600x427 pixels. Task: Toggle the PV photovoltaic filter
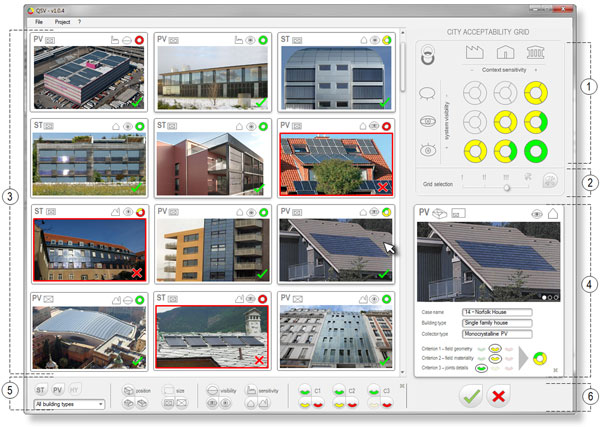[x=58, y=388]
